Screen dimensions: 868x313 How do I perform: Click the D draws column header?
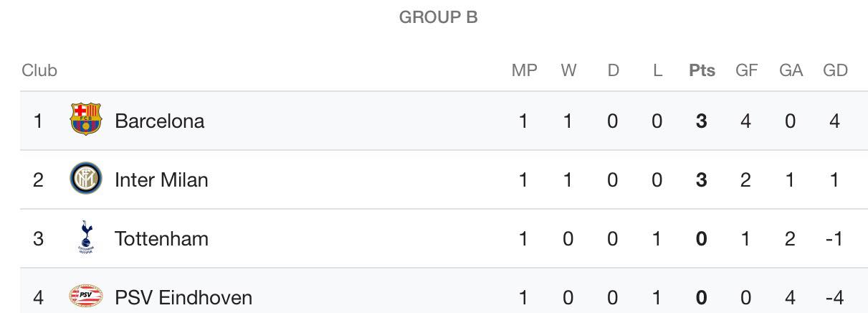613,70
